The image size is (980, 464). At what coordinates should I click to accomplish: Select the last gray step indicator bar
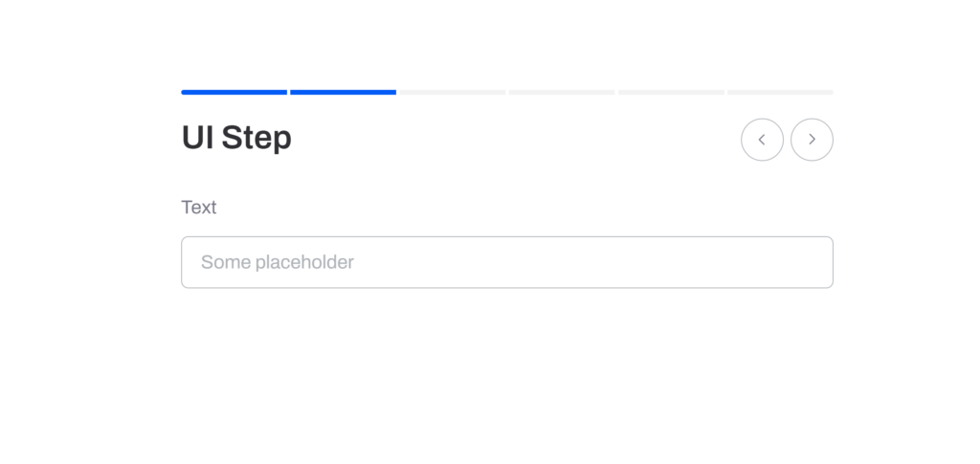point(779,92)
